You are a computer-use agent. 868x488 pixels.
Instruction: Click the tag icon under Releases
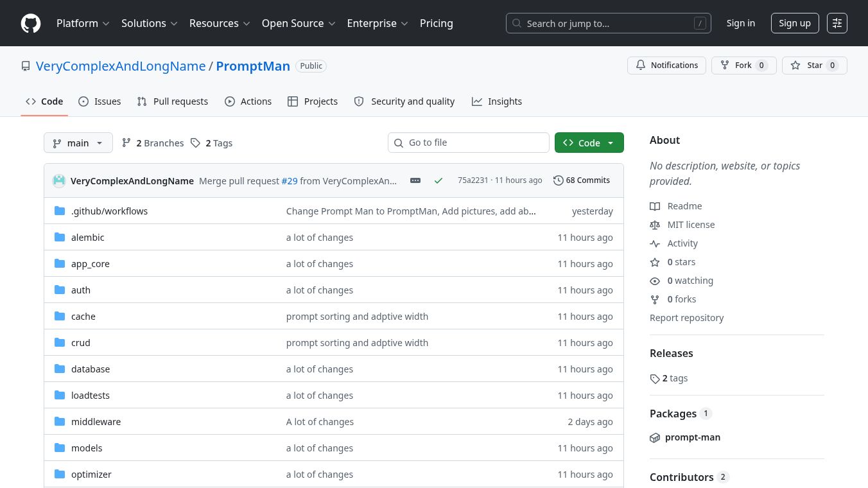coord(655,379)
